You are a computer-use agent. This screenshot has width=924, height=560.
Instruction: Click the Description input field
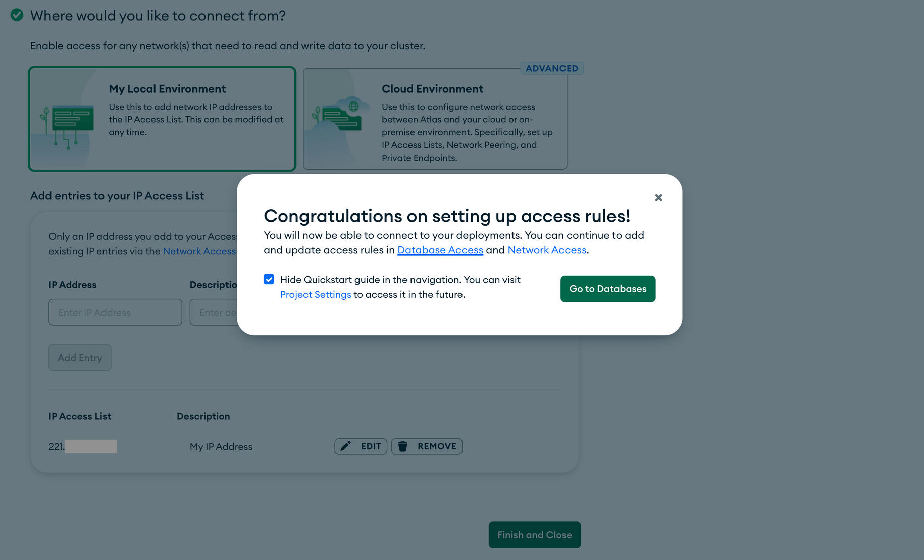214,312
